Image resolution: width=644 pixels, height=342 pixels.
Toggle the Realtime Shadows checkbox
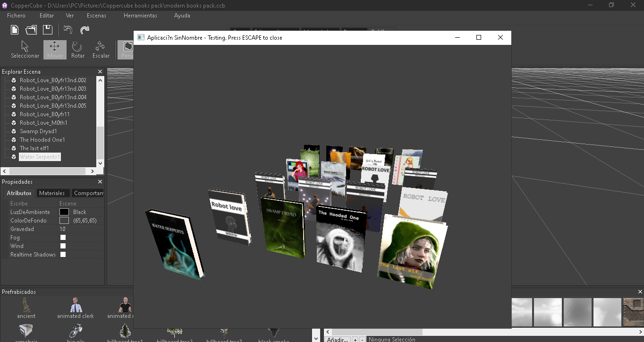tap(63, 255)
